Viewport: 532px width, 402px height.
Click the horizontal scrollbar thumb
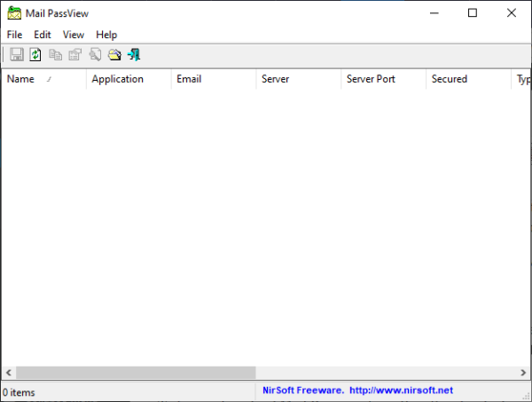(x=136, y=373)
